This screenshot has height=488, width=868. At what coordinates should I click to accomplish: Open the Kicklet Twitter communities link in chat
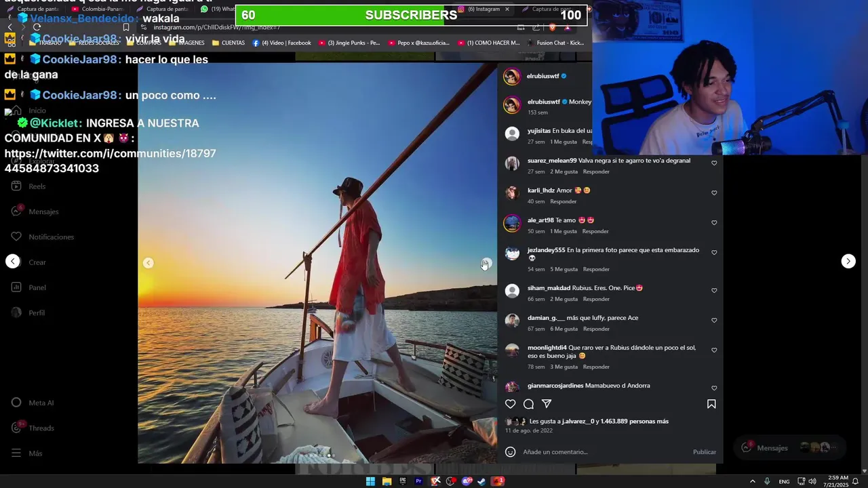click(110, 161)
